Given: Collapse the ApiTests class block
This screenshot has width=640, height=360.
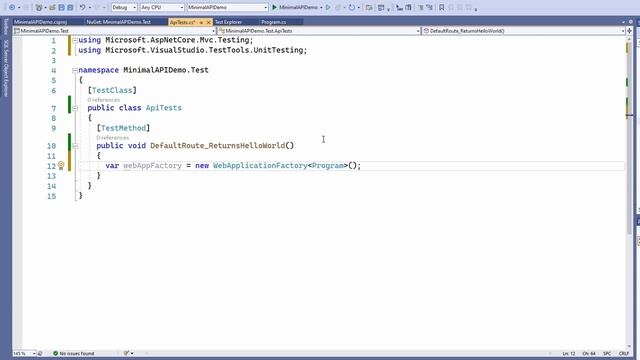Looking at the screenshot, I should point(75,108).
